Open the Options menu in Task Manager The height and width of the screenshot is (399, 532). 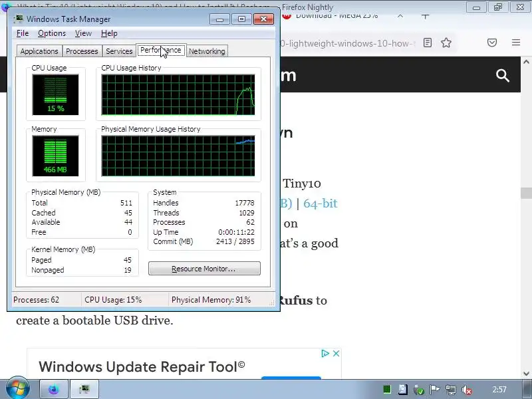pyautogui.click(x=52, y=33)
